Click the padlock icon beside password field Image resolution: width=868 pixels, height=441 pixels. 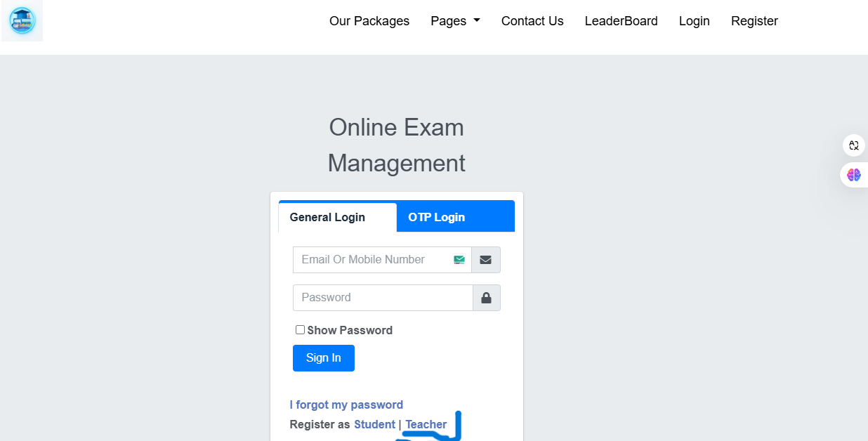[x=486, y=298]
